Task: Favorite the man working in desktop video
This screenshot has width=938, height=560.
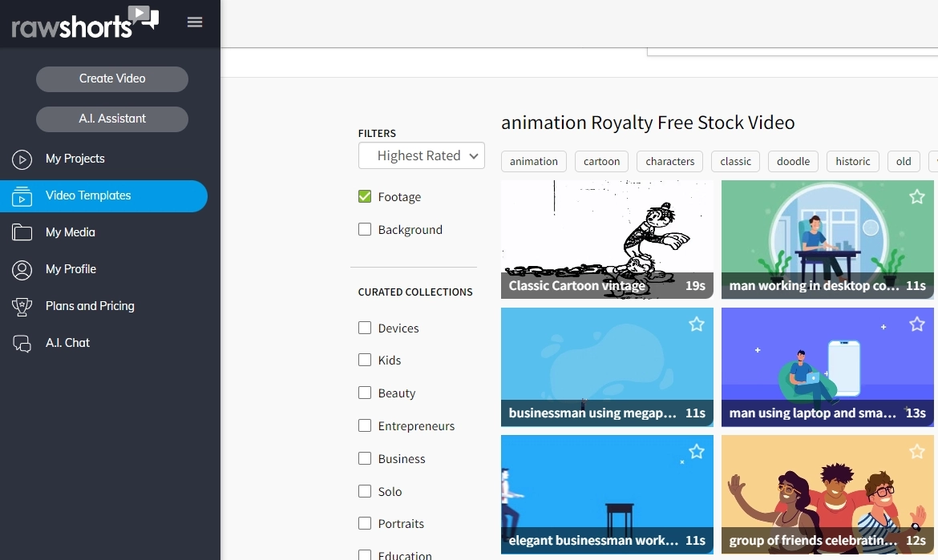Action: [x=916, y=196]
